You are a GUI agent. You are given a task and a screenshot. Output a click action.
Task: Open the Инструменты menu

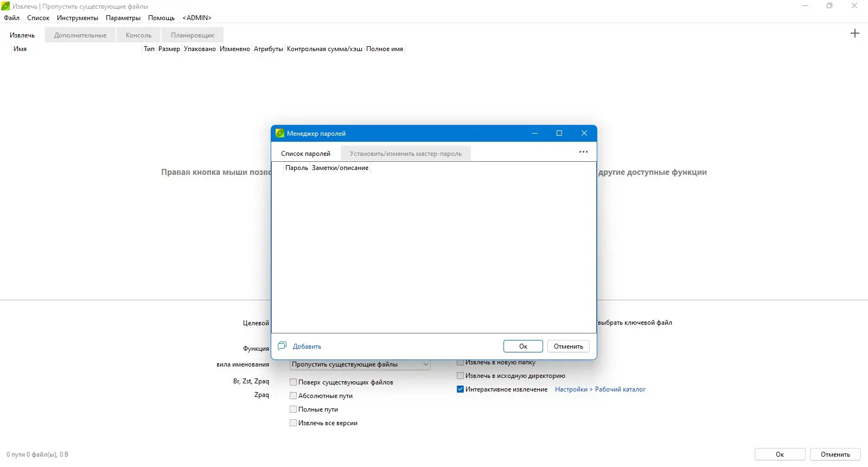click(x=78, y=18)
